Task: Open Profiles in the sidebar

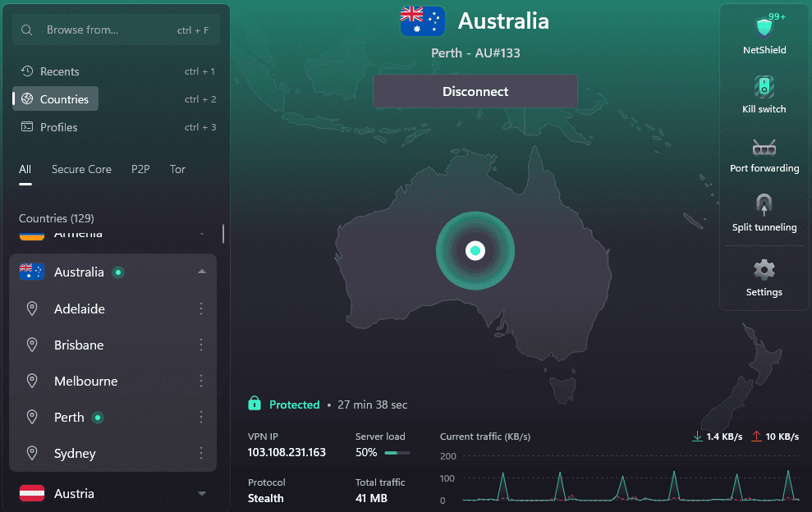Action: [x=58, y=127]
